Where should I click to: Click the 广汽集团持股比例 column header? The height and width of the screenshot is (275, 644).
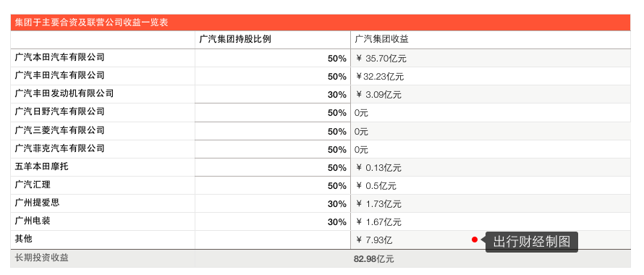point(235,40)
